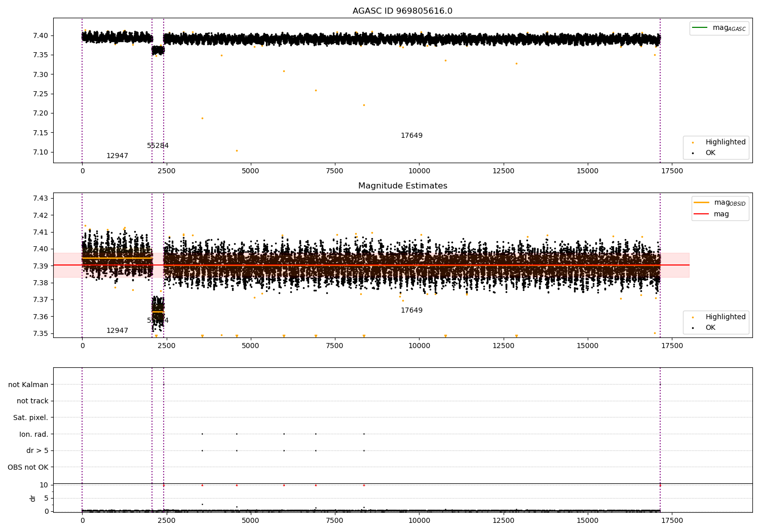Click the 'Sat. pixel.' flag label
760x532 pixels.
click(x=30, y=418)
